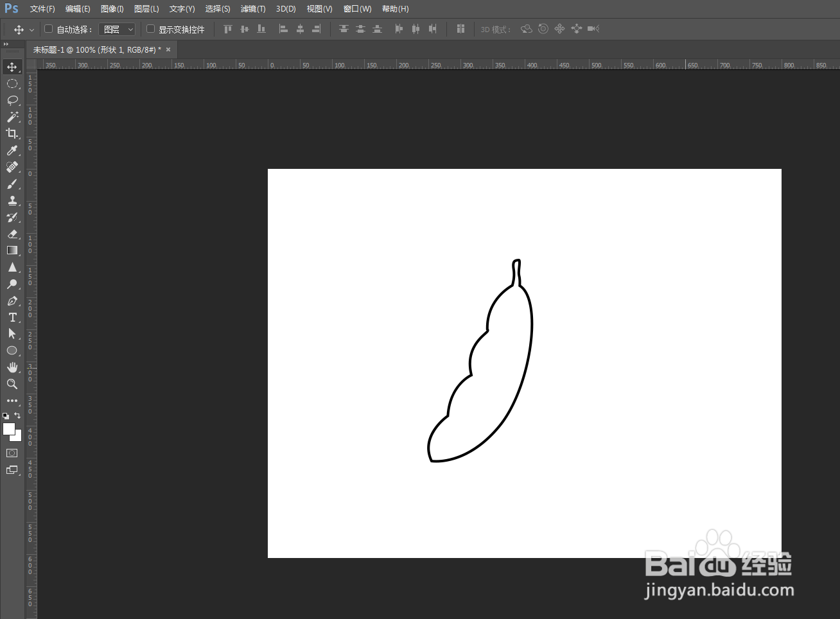Swap foreground and background colors
840x619 pixels.
(17, 415)
